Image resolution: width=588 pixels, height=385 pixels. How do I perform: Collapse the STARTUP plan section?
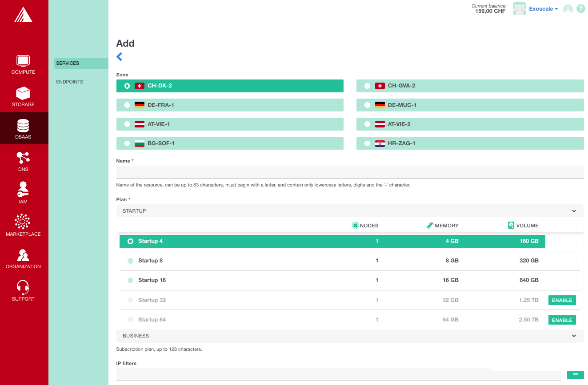[574, 211]
